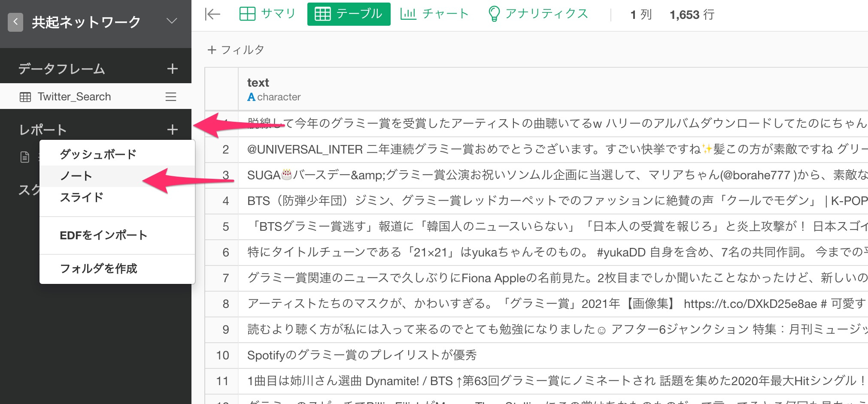Expand the 共起ネットワーク project dropdown
Viewport: 868px width, 404px height.
172,21
